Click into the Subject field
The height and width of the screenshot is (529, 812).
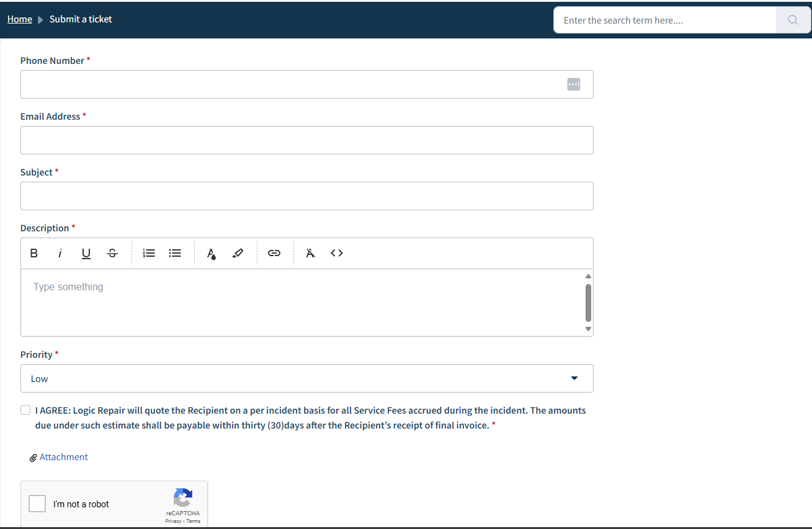point(307,196)
